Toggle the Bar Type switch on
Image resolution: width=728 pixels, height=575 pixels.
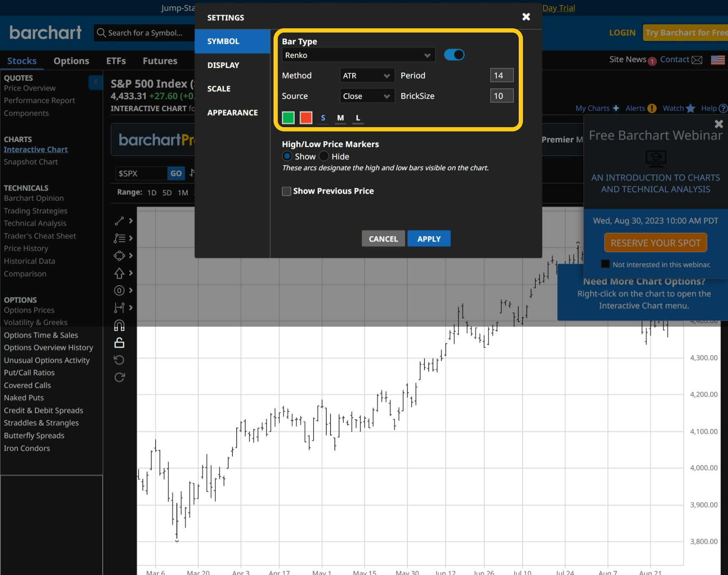pyautogui.click(x=454, y=55)
